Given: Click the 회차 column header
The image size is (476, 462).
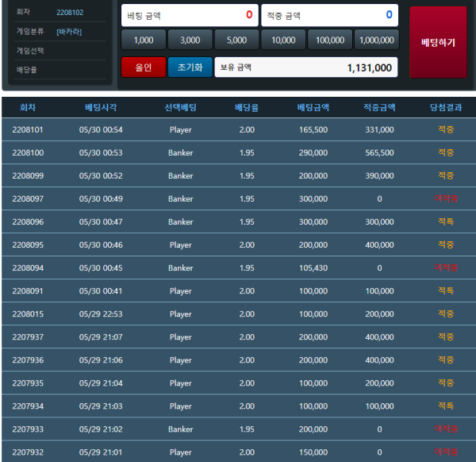Looking at the screenshot, I should (x=28, y=107).
